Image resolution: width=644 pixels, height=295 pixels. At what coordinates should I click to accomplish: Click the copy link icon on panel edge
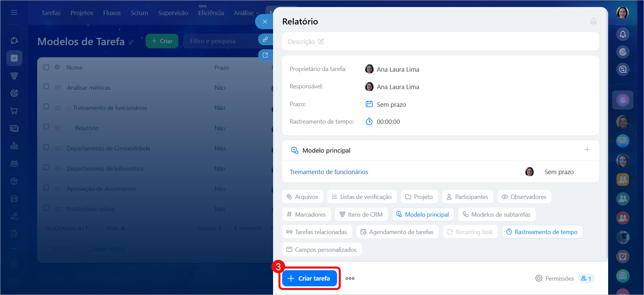tap(265, 40)
